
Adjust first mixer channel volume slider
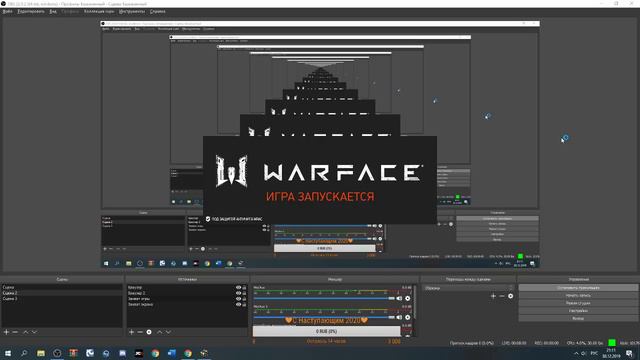click(x=324, y=298)
